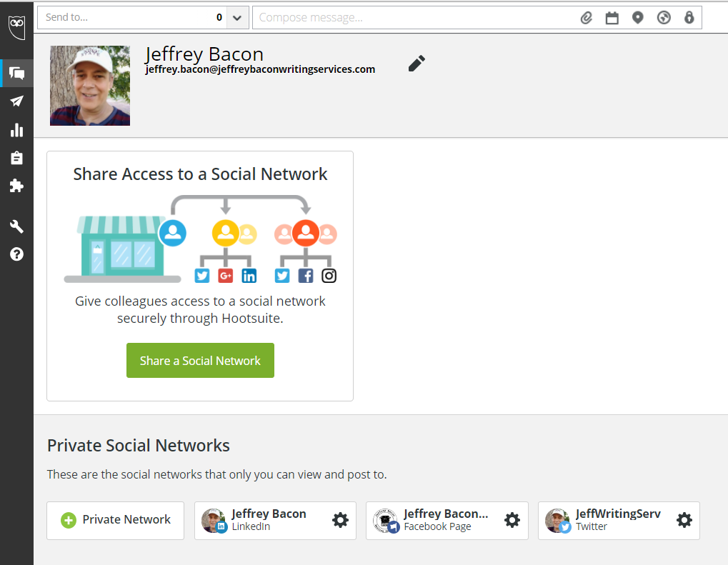
Task: Click the Jeffrey Bacon name heading
Action: pyautogui.click(x=204, y=54)
